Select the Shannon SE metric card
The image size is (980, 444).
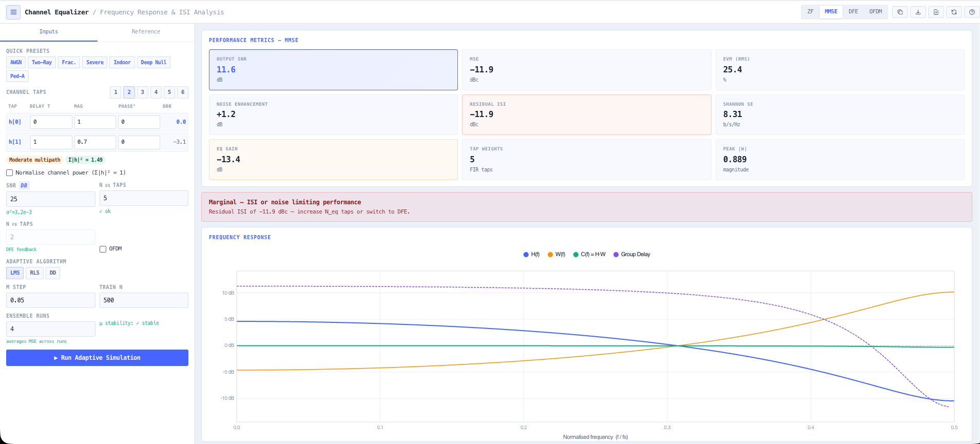(x=840, y=115)
